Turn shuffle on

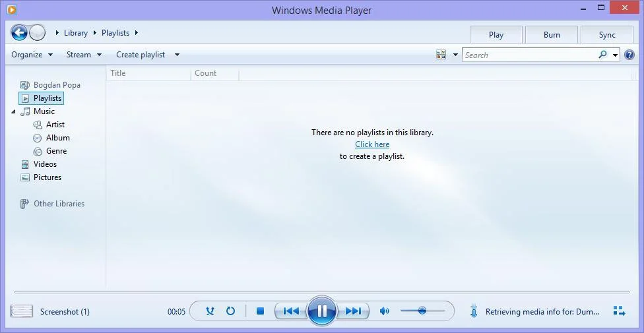coord(210,311)
